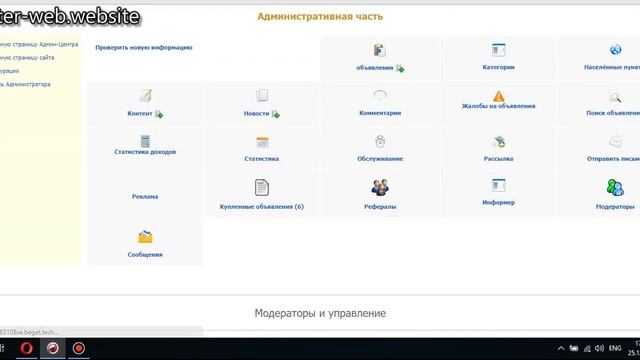Click the Статистика text link
The width and height of the screenshot is (640, 360).
point(262,158)
